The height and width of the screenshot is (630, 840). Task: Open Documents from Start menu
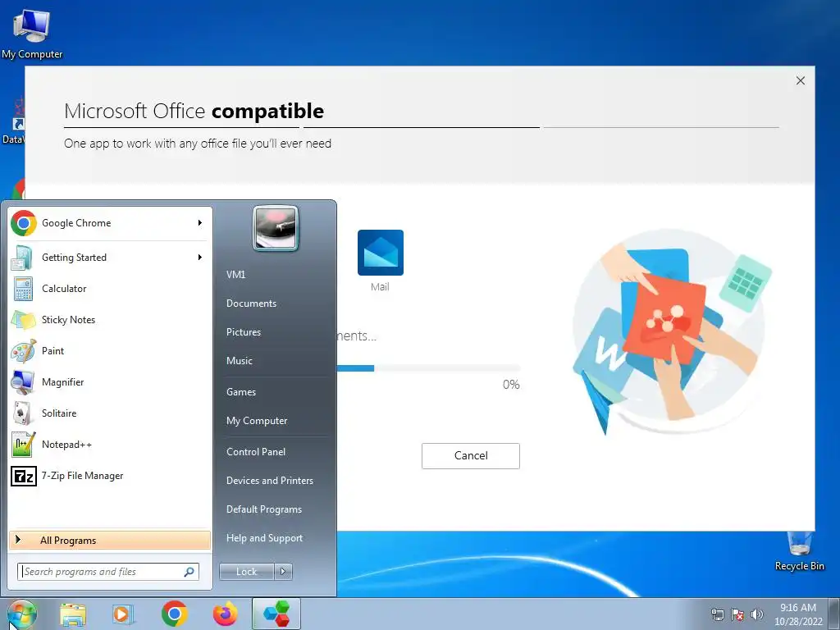tap(251, 304)
